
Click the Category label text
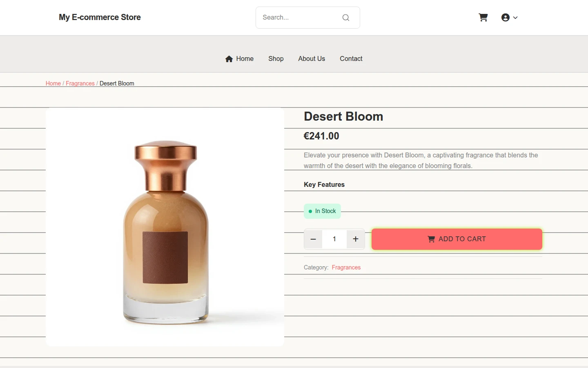pos(316,267)
